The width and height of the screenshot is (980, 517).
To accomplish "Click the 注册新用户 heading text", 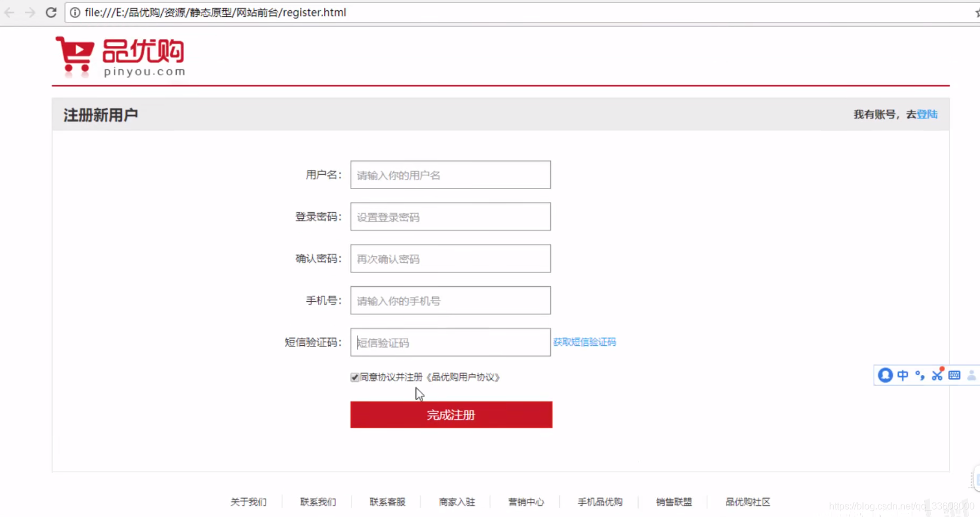I will 101,114.
